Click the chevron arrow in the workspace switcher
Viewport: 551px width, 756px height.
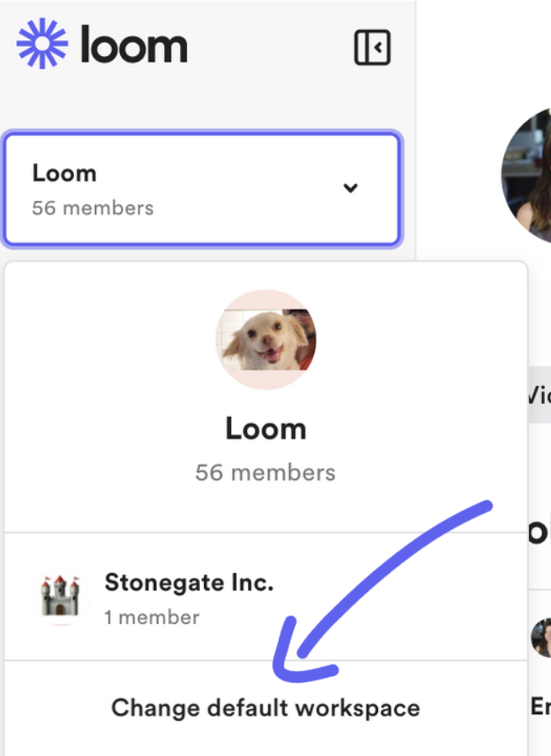point(351,188)
